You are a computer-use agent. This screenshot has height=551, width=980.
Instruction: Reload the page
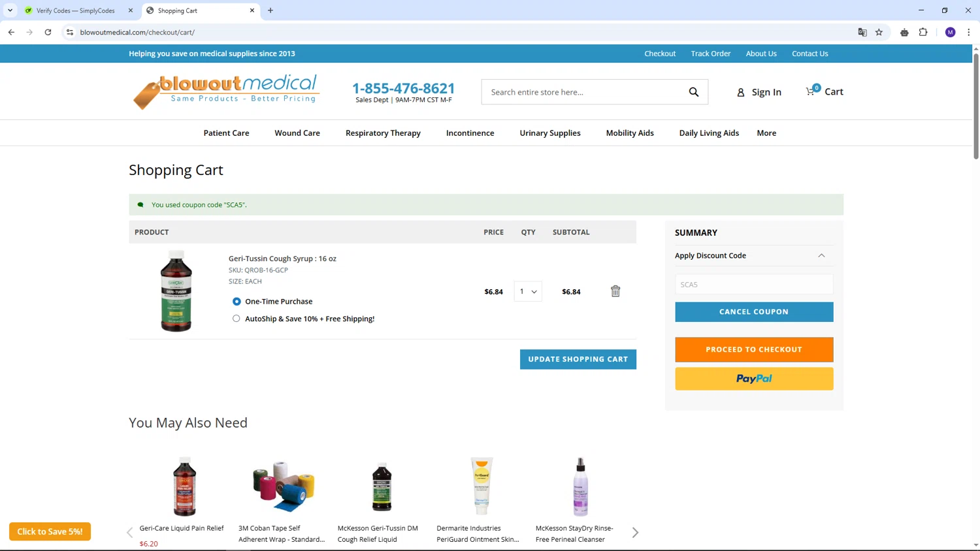click(x=48, y=32)
